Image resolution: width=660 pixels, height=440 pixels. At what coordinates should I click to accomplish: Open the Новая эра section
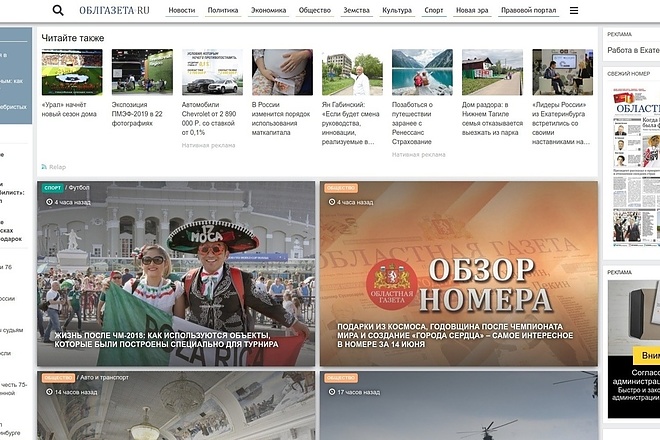(472, 10)
